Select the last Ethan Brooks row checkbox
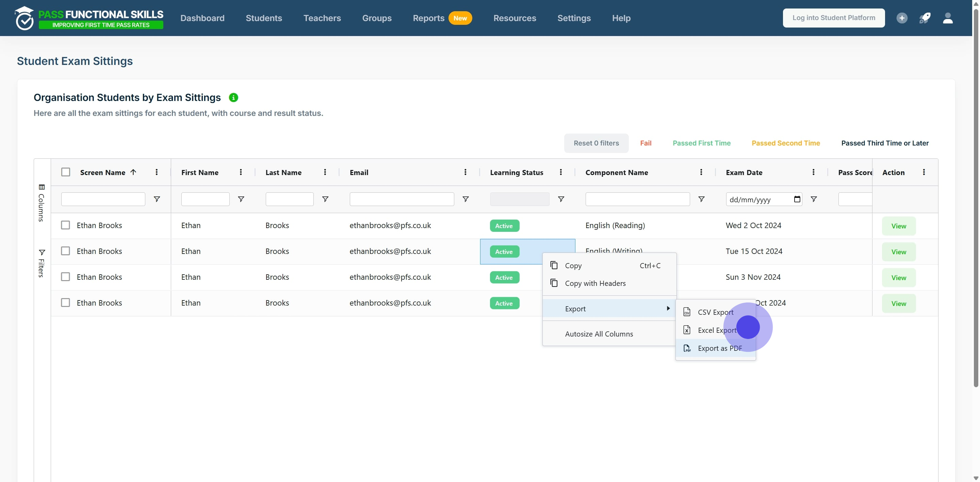 pos(66,303)
